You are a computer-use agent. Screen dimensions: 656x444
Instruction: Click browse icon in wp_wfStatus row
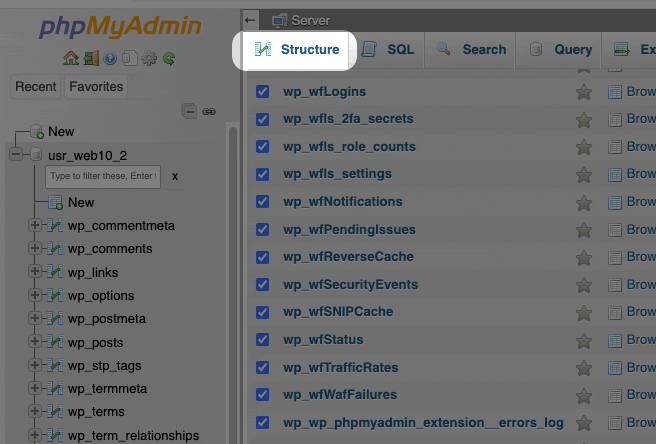pyautogui.click(x=615, y=341)
